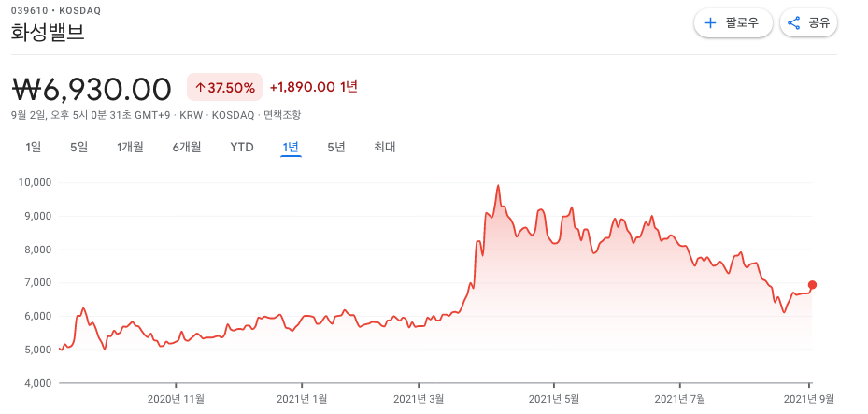The width and height of the screenshot is (868, 414).
Task: Click the 2021년 1월 axis label
Action: pyautogui.click(x=302, y=398)
